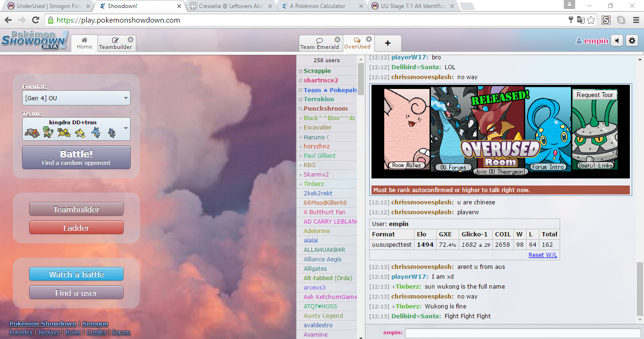
Task: Click the saved password key icon
Action: [x=571, y=20]
